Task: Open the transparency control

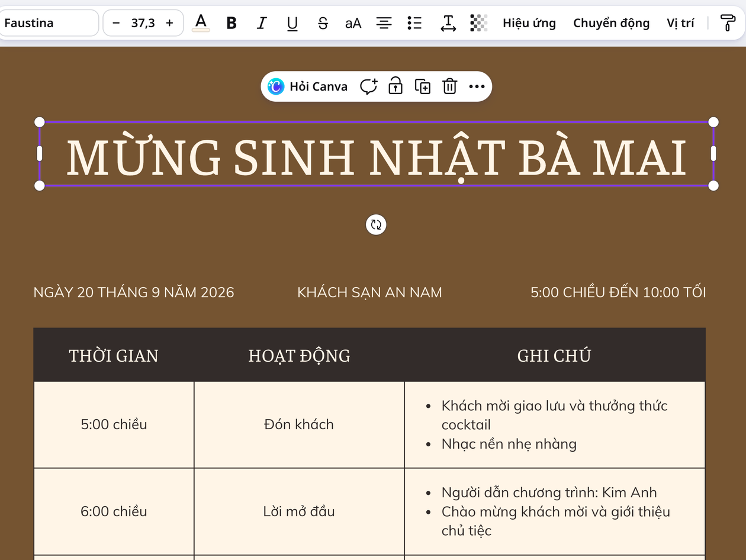Action: pyautogui.click(x=478, y=23)
